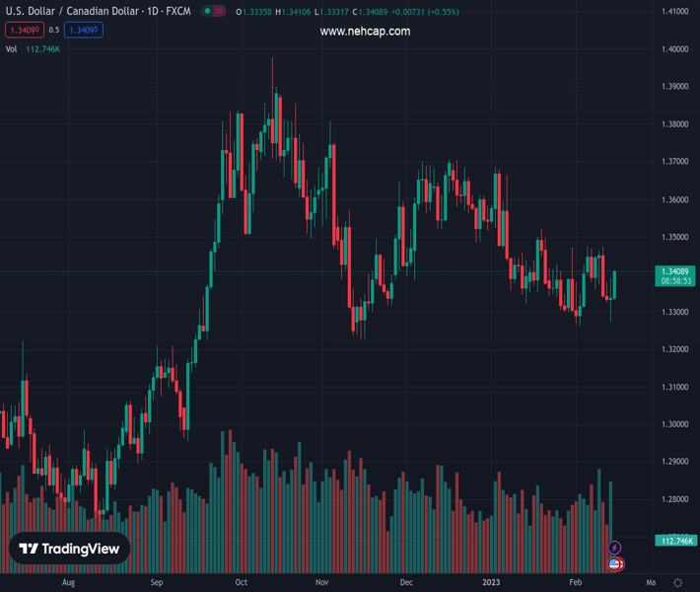Click the Vol indicator label

tap(12, 48)
